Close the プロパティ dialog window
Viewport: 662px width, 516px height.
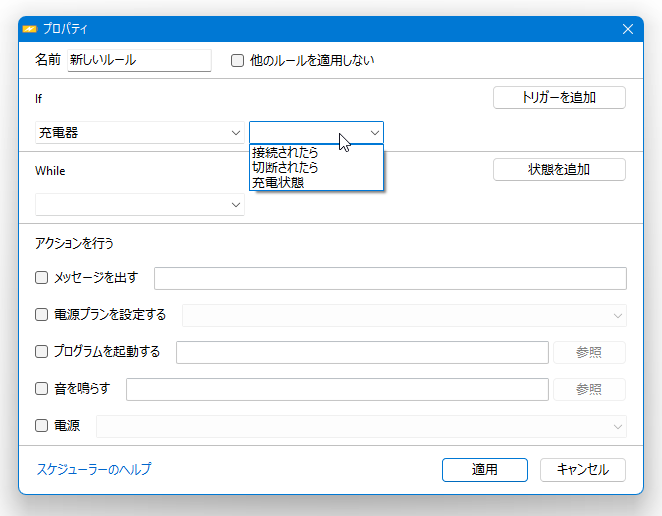[x=627, y=29]
